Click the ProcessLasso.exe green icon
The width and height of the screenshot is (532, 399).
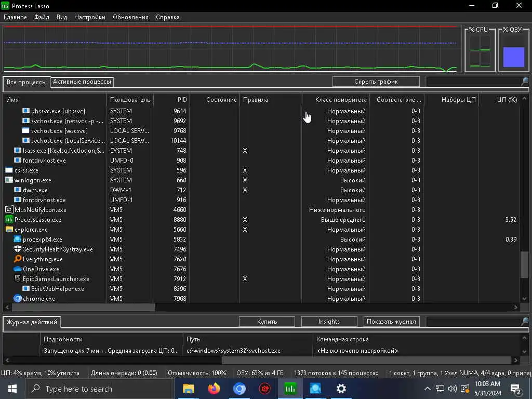(9, 219)
